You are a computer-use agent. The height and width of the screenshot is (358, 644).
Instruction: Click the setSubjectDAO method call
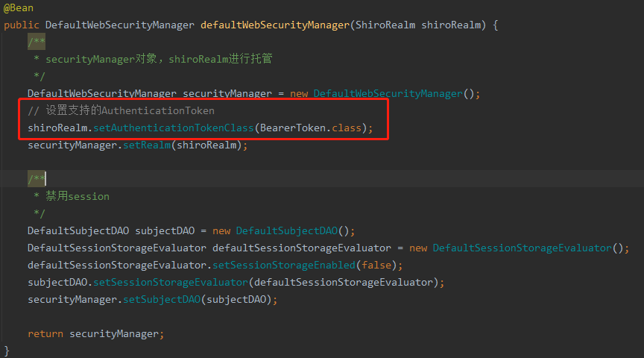pos(162,300)
